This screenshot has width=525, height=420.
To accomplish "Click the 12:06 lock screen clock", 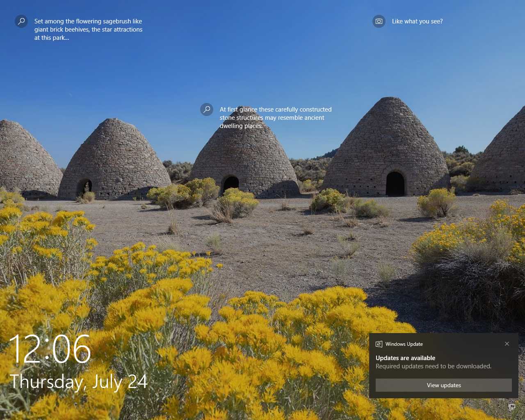I will (x=50, y=349).
